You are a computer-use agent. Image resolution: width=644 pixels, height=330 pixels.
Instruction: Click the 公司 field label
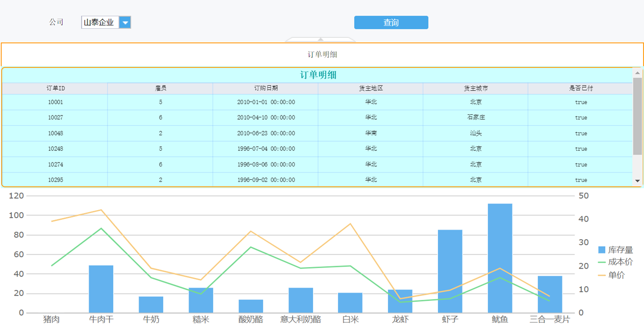pyautogui.click(x=56, y=22)
